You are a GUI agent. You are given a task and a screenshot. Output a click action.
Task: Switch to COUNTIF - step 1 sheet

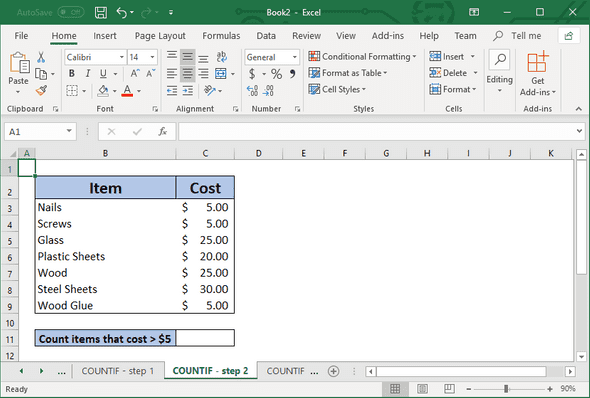[118, 371]
